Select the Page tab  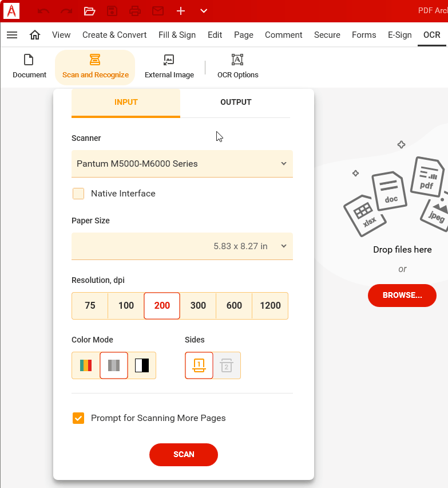244,35
